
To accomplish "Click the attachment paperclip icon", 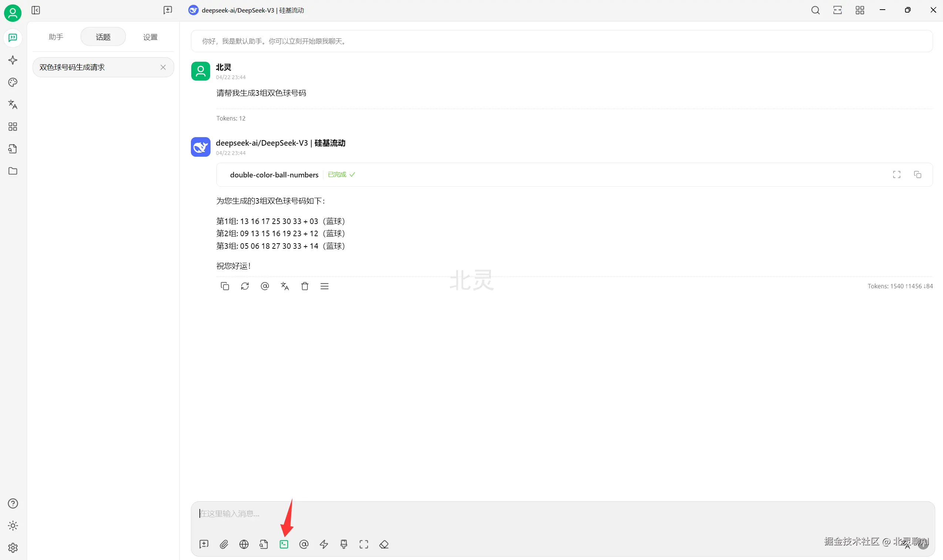I will tap(224, 544).
